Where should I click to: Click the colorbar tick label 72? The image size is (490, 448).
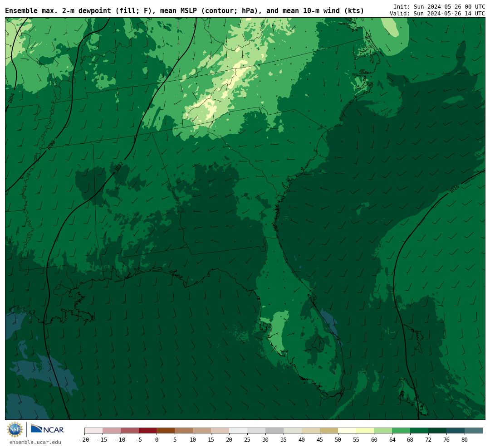point(429,440)
